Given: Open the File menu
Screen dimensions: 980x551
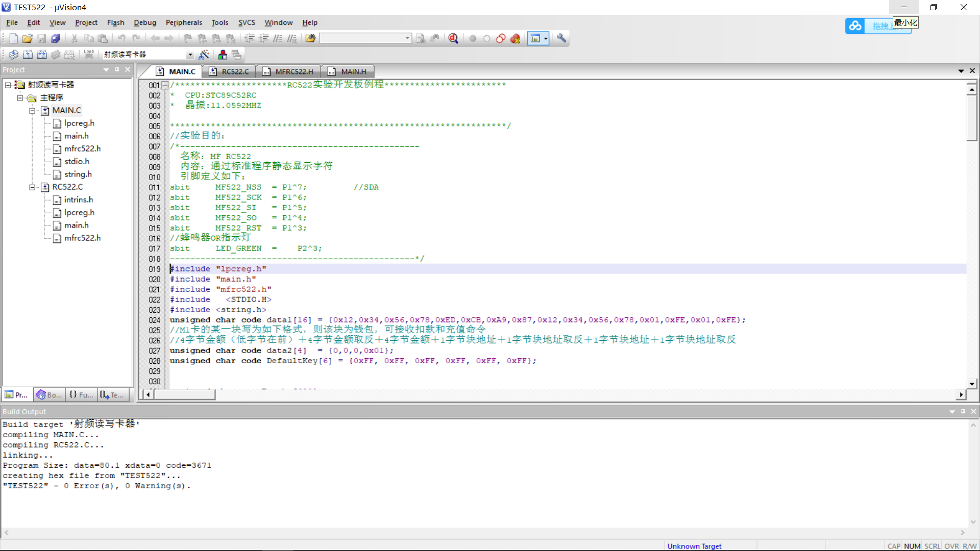Looking at the screenshot, I should 12,22.
